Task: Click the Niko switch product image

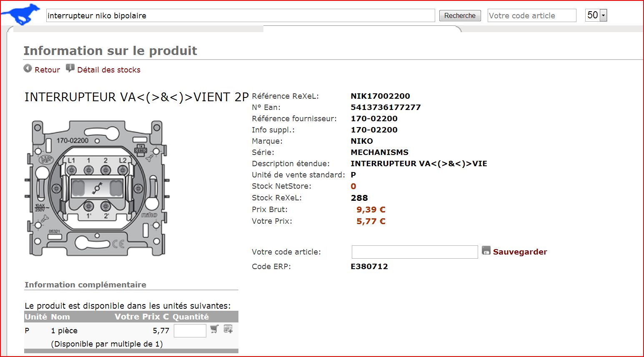Action: [x=98, y=188]
